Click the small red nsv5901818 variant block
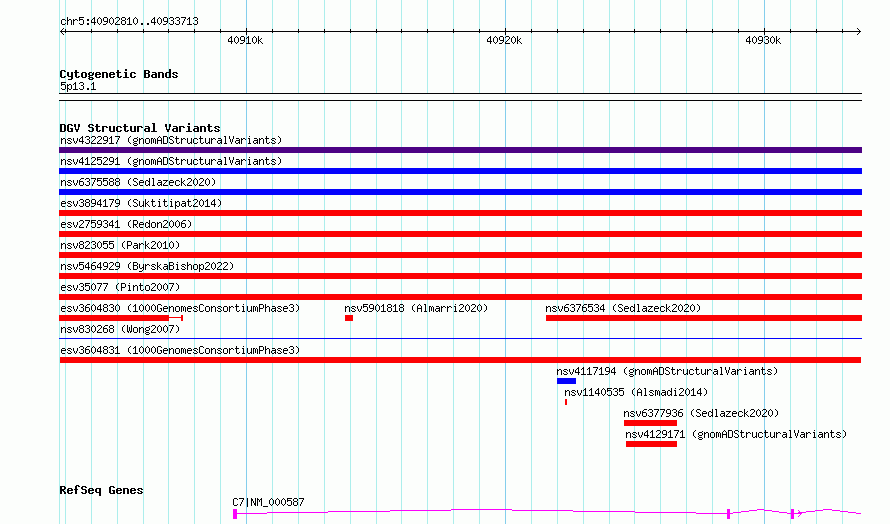The width and height of the screenshot is (890, 524). tap(349, 318)
